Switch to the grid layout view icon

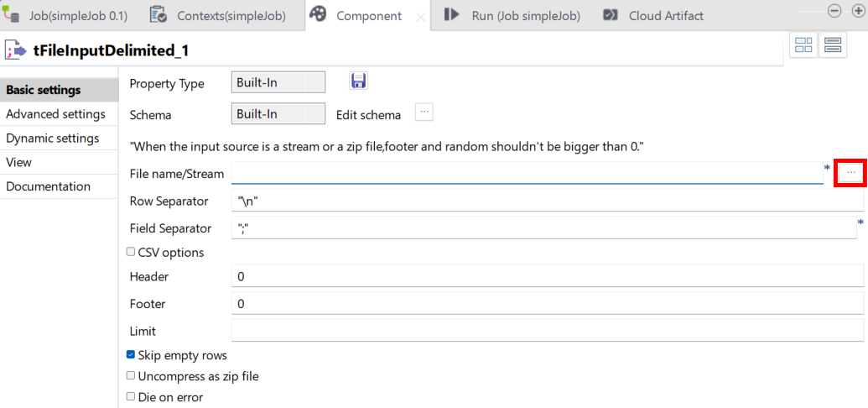pyautogui.click(x=803, y=46)
